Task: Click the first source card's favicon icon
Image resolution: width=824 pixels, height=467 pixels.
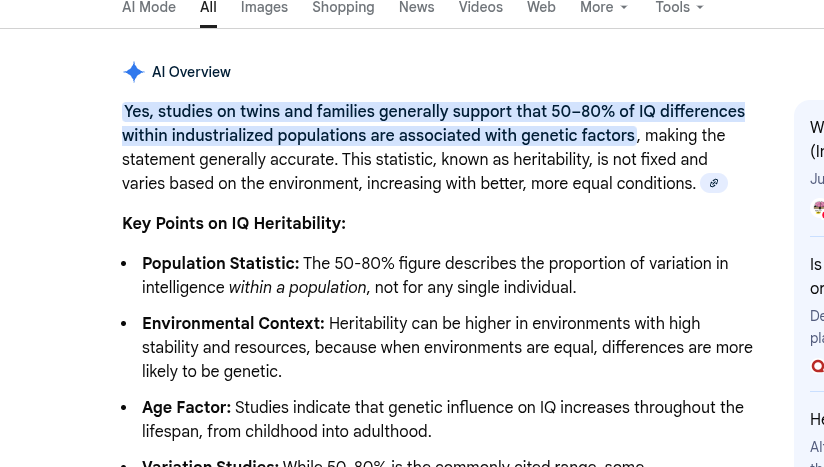Action: tap(819, 208)
